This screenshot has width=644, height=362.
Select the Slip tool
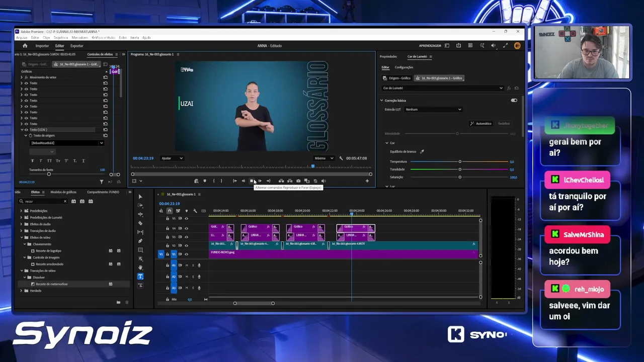pos(140,232)
